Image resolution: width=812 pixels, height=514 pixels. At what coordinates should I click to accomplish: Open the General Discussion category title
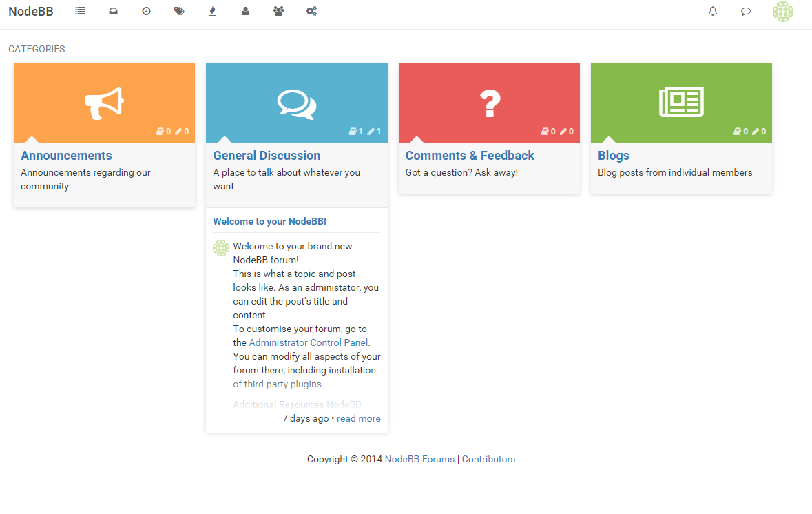pos(267,156)
